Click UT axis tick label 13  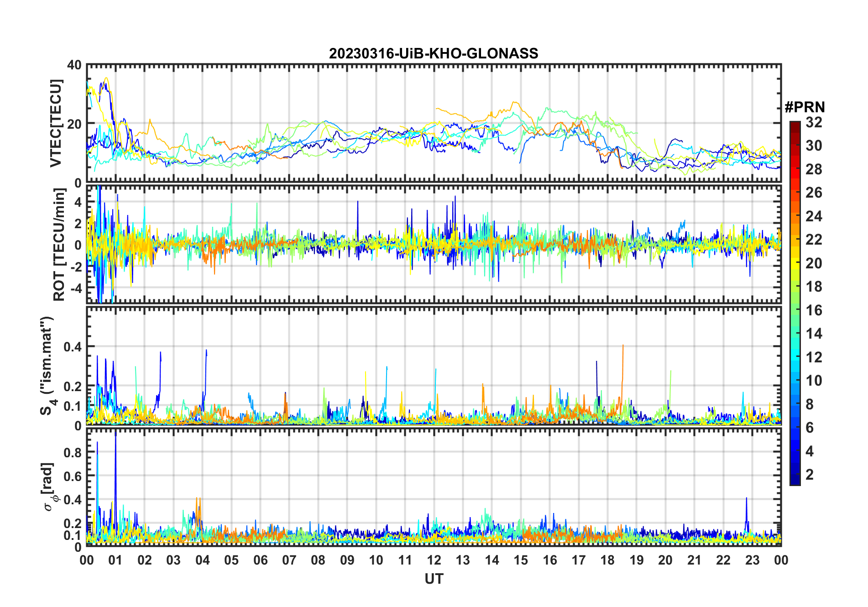[x=463, y=560]
